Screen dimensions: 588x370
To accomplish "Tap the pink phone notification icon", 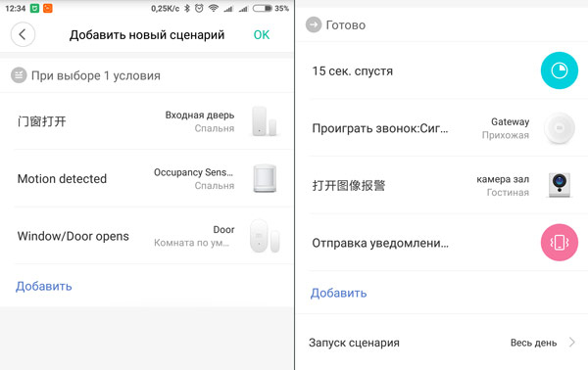I will pyautogui.click(x=560, y=243).
